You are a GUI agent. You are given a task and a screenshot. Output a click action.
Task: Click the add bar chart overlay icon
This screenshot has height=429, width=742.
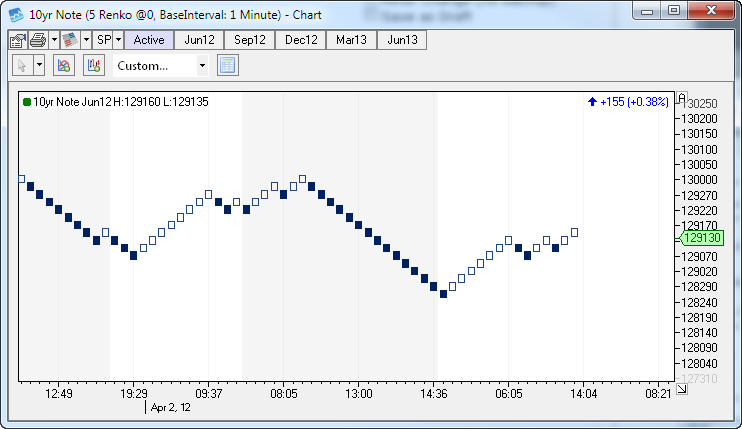[95, 65]
